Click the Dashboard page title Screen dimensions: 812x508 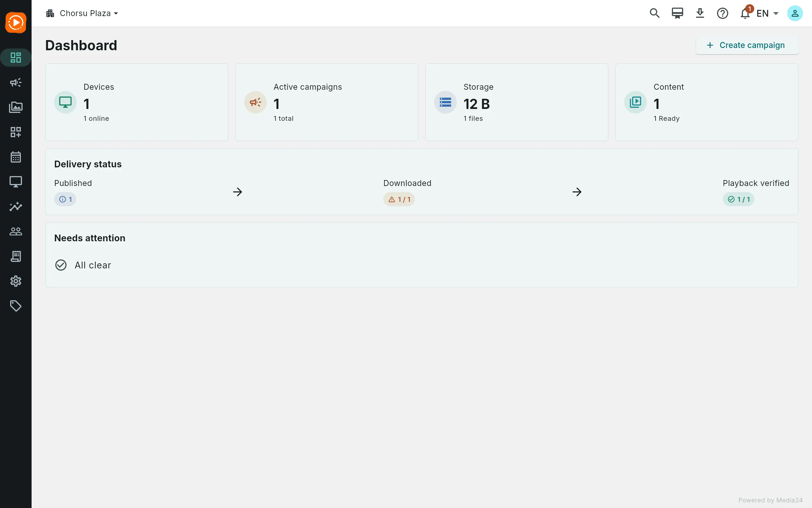click(81, 45)
